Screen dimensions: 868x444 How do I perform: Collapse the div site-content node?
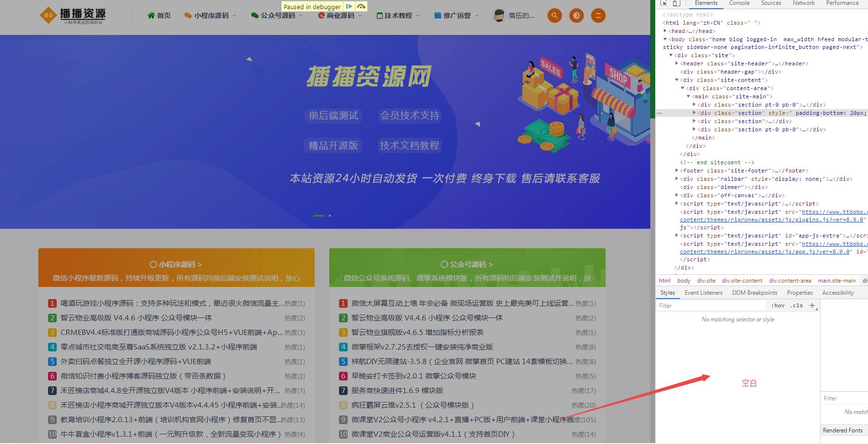tap(677, 80)
